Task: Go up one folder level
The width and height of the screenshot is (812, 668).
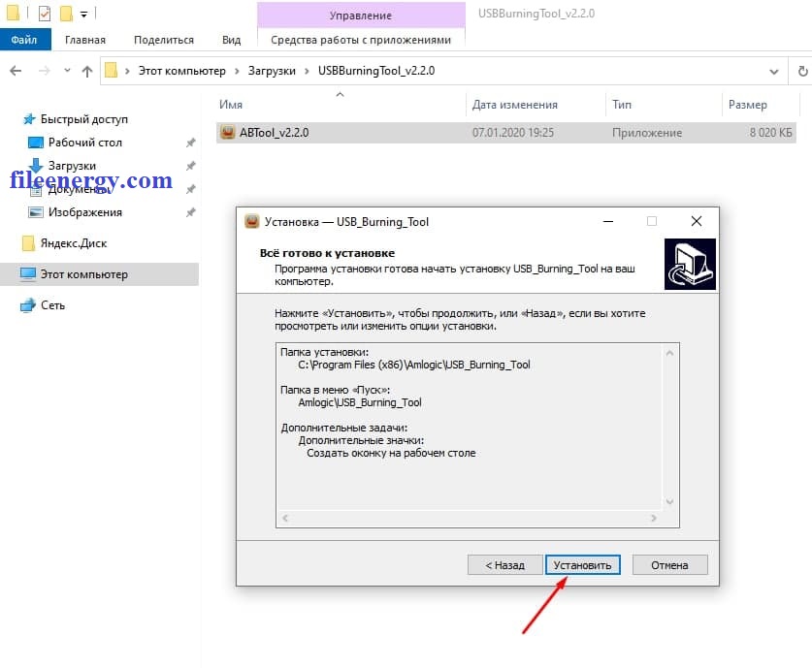Action: click(x=87, y=71)
